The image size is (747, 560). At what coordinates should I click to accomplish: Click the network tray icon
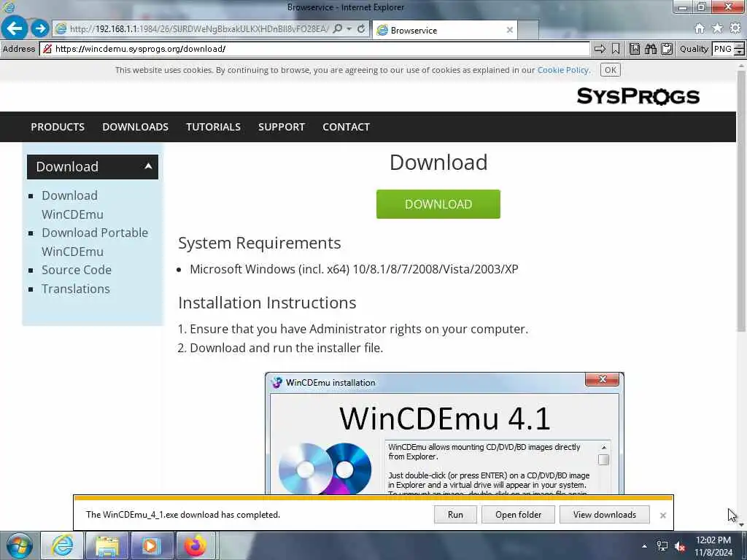pyautogui.click(x=662, y=546)
